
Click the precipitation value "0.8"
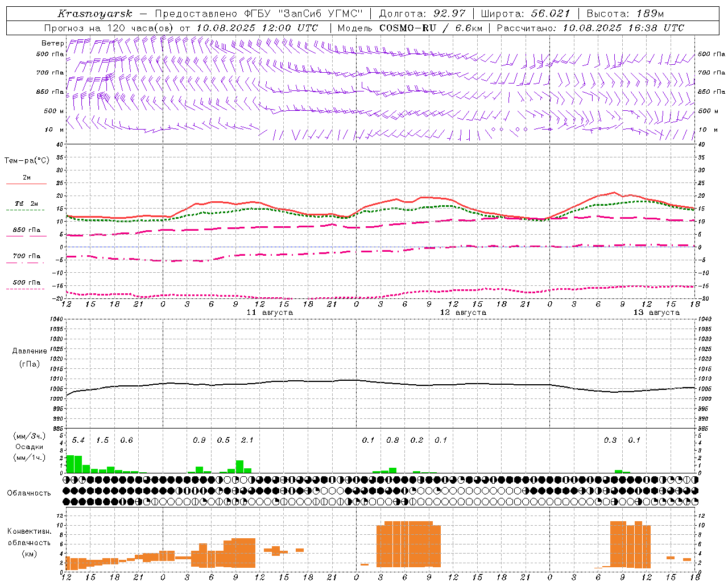[x=392, y=440]
